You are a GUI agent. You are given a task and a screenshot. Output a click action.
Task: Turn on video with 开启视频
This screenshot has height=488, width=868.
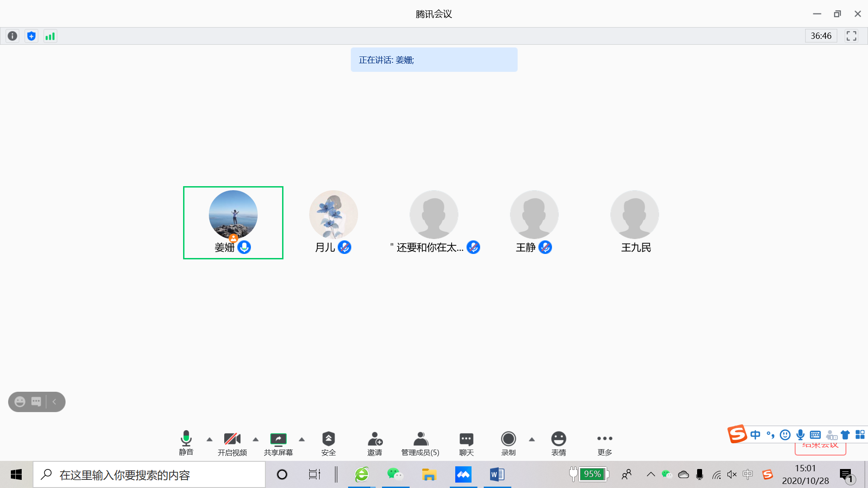pyautogui.click(x=232, y=443)
